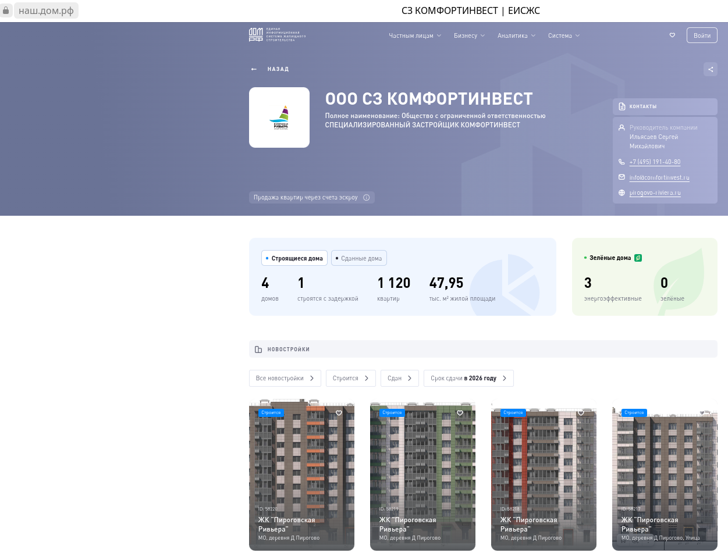Image resolution: width=728 pixels, height=560 pixels.
Task: Go back via НАЗАД link
Action: coord(278,69)
